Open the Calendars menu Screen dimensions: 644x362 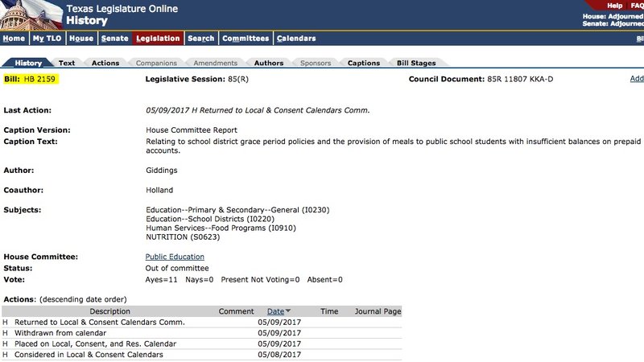coord(295,39)
